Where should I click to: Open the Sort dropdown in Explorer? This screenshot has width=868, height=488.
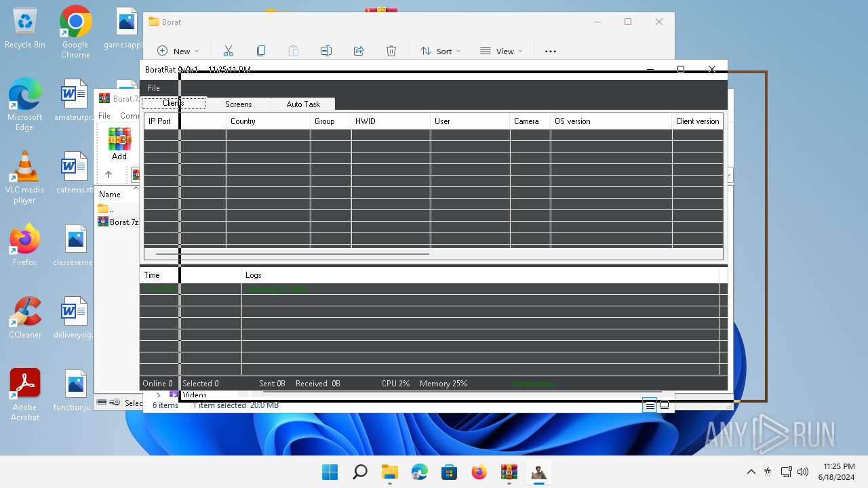click(x=440, y=51)
